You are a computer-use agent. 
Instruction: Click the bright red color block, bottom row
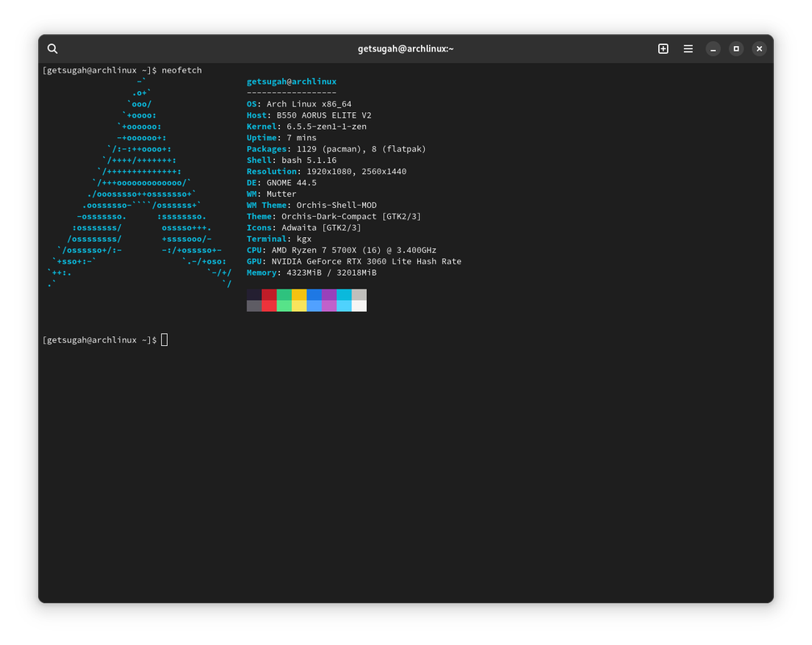[x=269, y=306]
